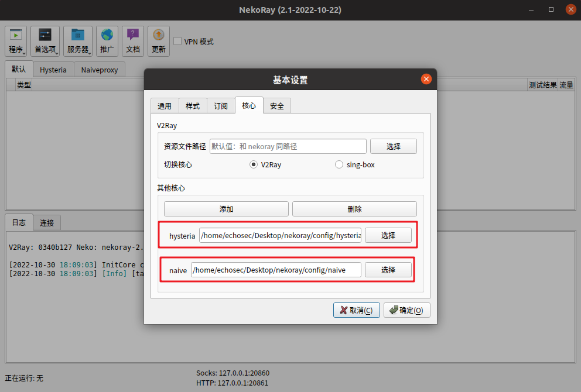
Task: Open 选择 for 资源文件路径
Action: (x=393, y=146)
